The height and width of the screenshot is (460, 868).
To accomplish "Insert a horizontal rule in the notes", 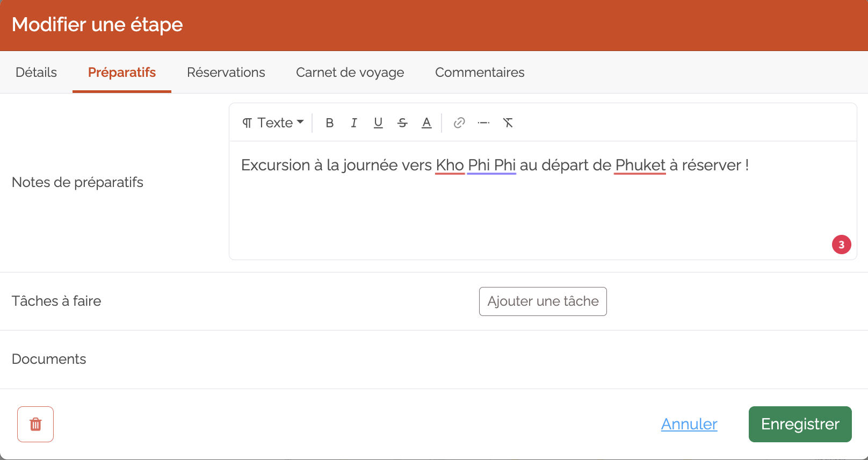I will (x=483, y=123).
